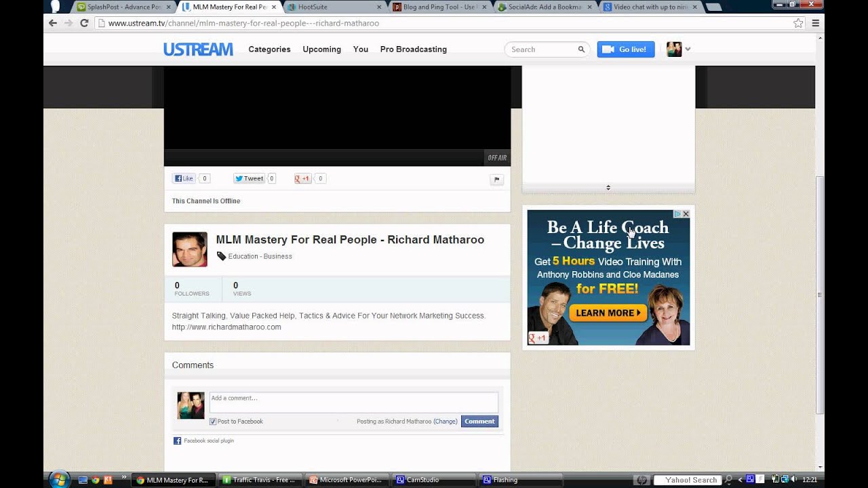Click the Chrome quick launch icon

pyautogui.click(x=96, y=480)
